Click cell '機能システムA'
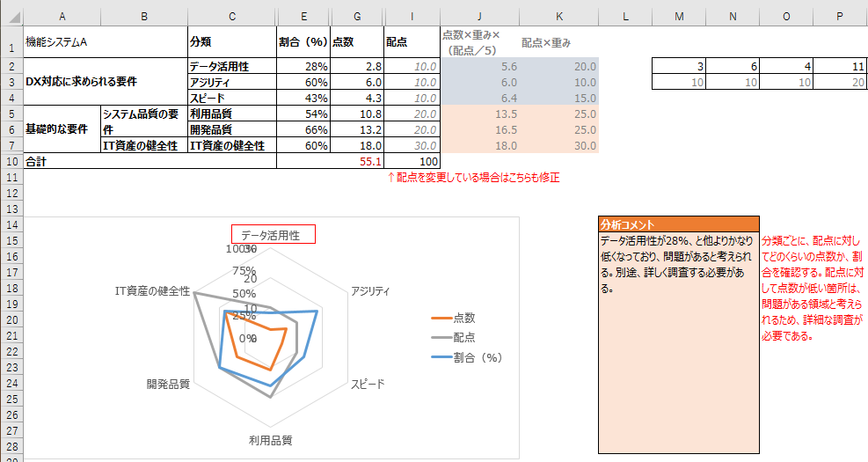868x462 pixels. click(106, 41)
